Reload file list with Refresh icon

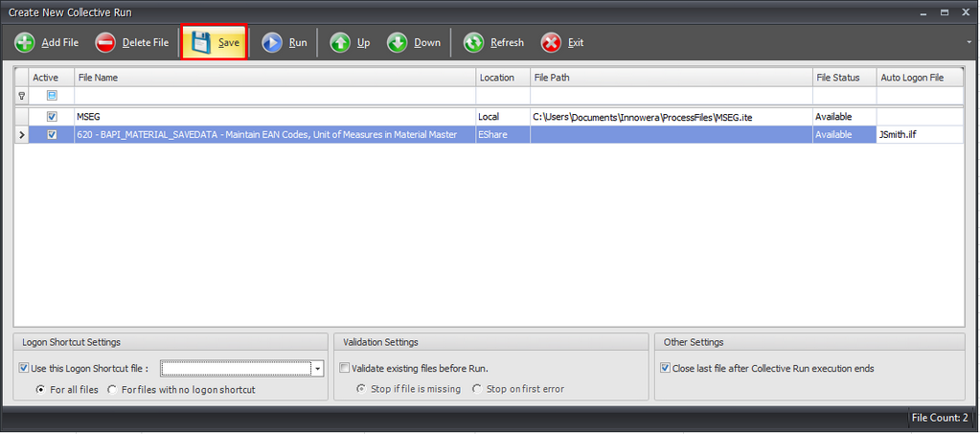coord(474,43)
